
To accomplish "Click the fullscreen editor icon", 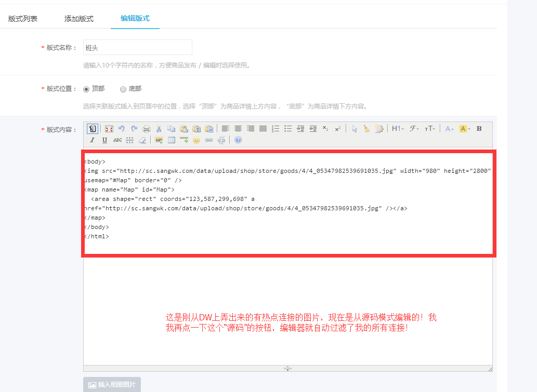I will click(x=109, y=129).
